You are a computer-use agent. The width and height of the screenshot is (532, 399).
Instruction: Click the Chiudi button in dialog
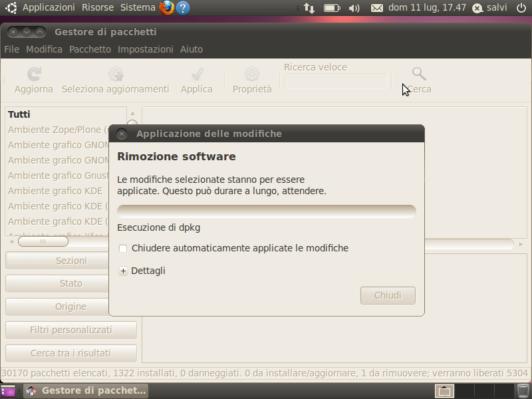(388, 295)
